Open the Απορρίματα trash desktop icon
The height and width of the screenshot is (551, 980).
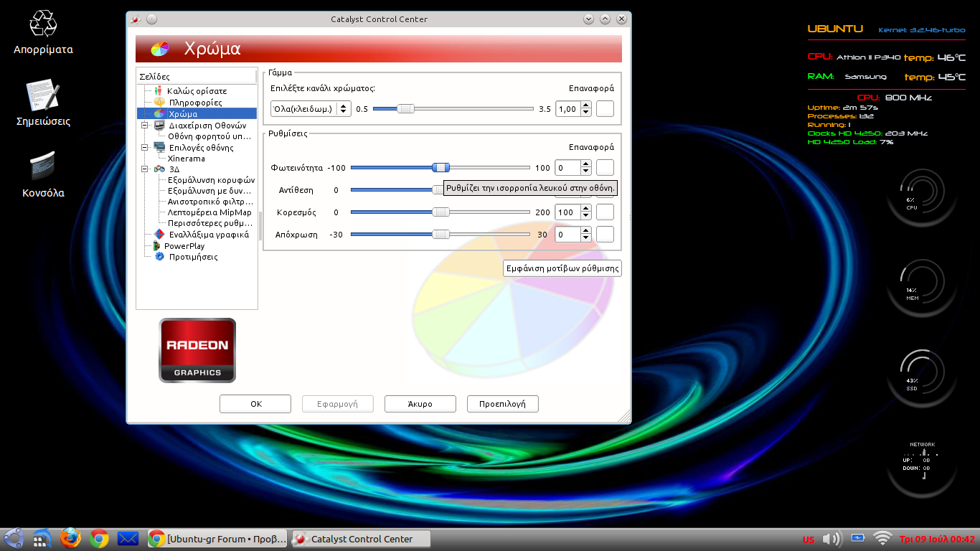coord(43,24)
